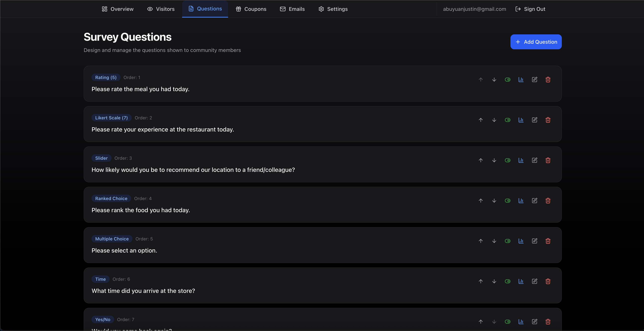Image resolution: width=644 pixels, height=331 pixels.
Task: Hide the Slider recommendation question
Action: 507,160
